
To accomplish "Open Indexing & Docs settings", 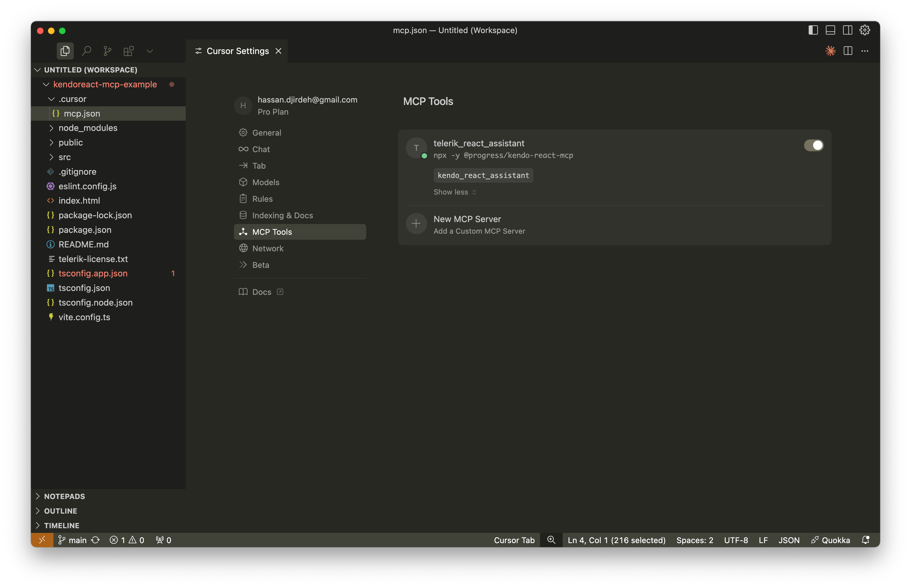I will pos(300,215).
